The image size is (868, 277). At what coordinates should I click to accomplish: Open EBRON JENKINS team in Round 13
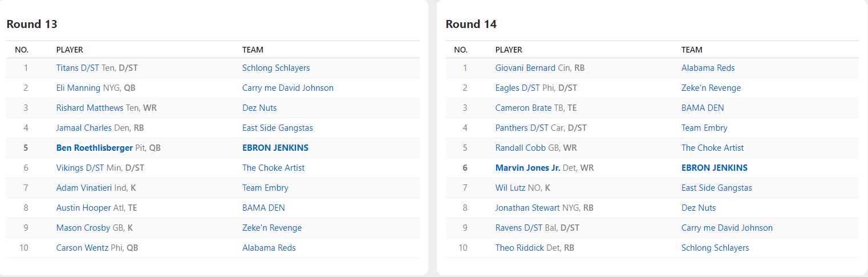pyautogui.click(x=275, y=148)
